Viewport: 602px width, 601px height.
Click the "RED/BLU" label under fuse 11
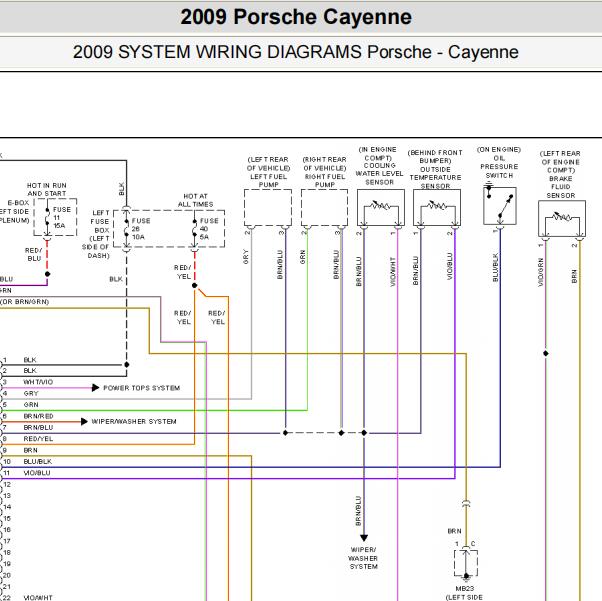tap(34, 255)
